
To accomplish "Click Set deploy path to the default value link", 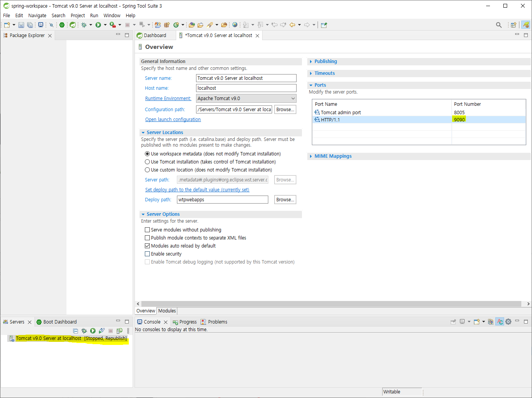I will [x=197, y=190].
